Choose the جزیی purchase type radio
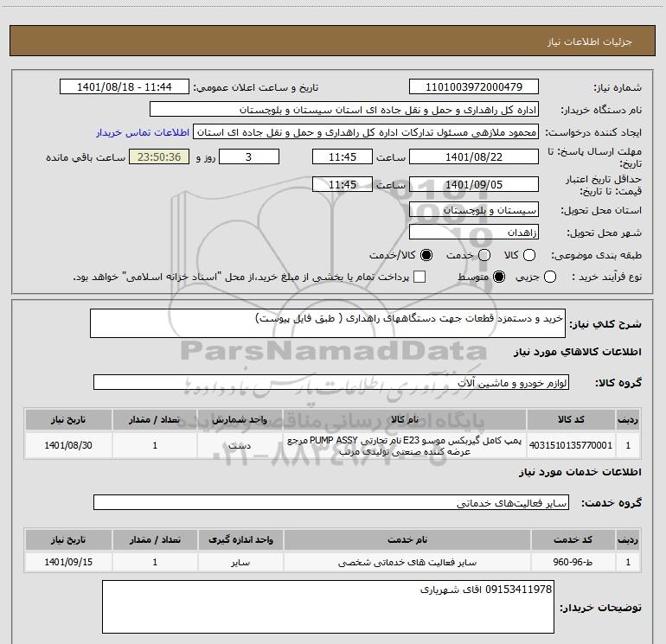 coord(549,277)
